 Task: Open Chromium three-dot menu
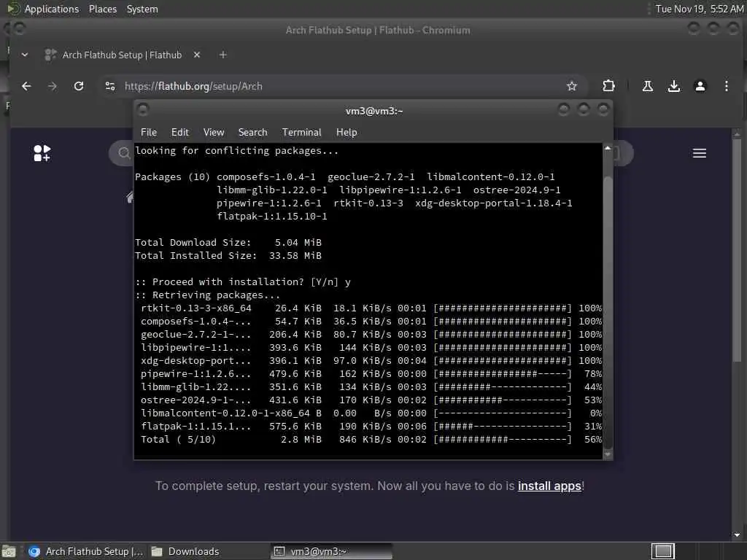[726, 86]
